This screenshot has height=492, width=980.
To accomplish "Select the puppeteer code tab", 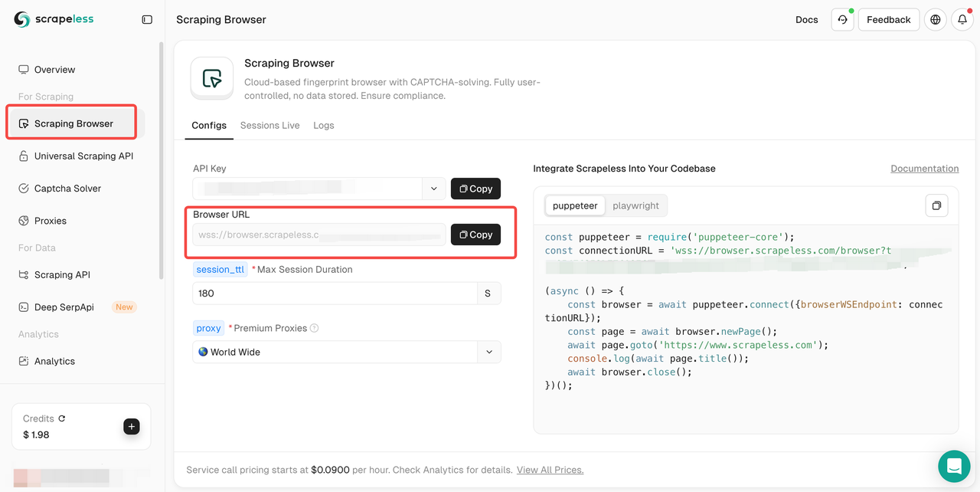I will (x=575, y=205).
